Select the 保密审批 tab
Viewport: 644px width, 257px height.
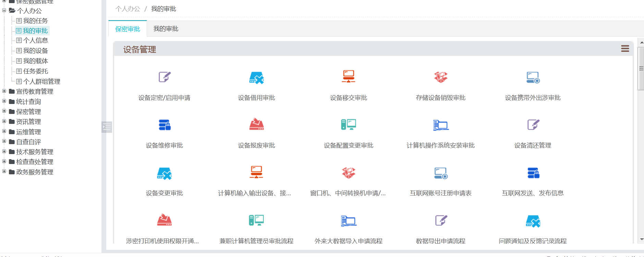coord(127,29)
